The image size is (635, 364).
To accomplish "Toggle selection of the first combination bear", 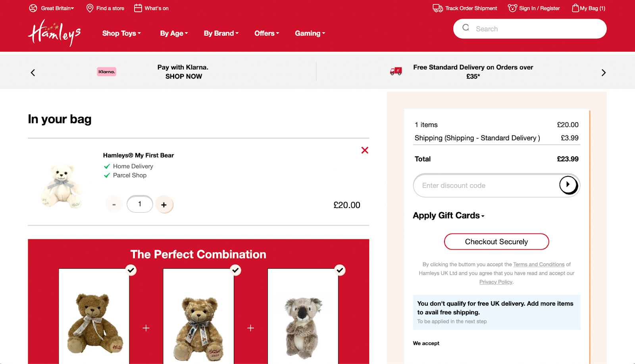I will click(x=131, y=270).
